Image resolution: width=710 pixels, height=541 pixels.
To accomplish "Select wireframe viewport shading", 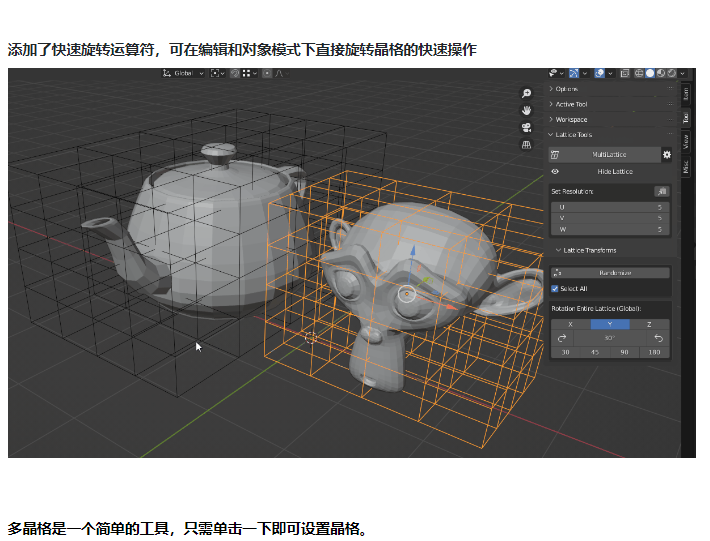I will pyautogui.click(x=639, y=73).
